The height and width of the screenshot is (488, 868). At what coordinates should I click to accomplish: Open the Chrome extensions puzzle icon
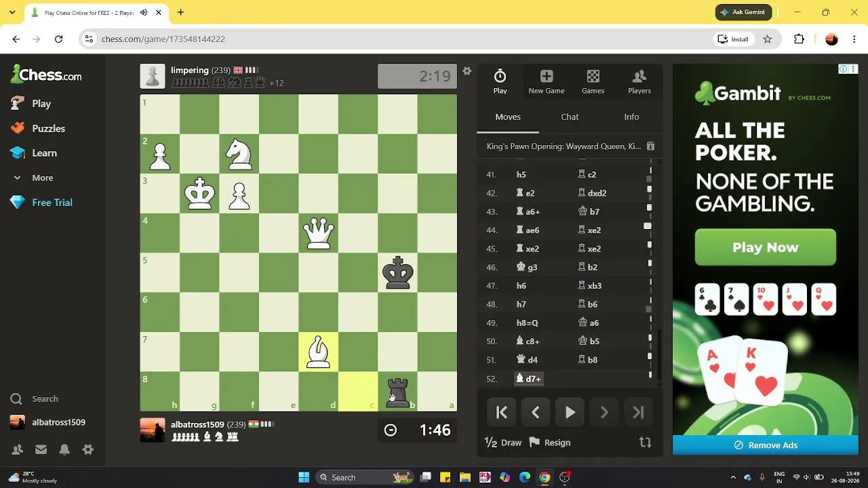click(799, 39)
